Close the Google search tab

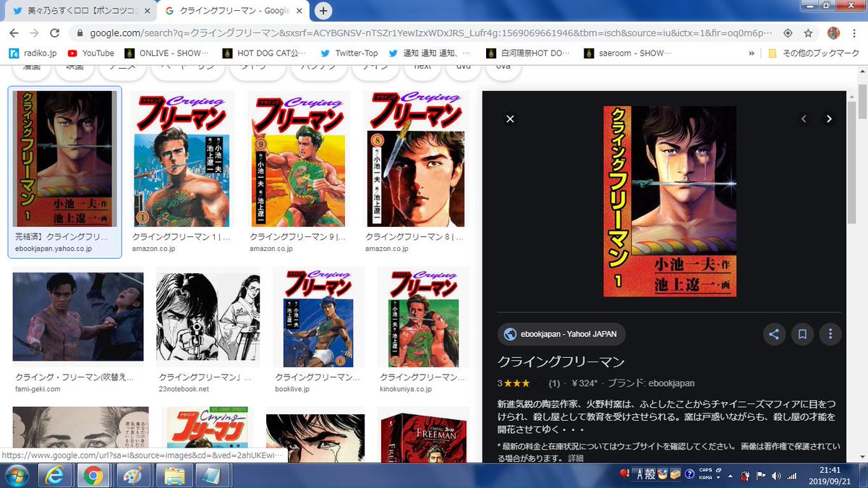point(299,11)
